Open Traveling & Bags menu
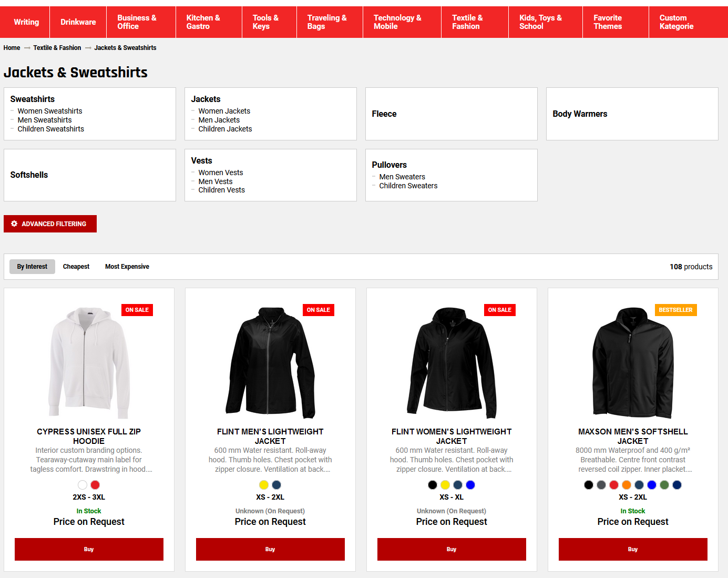728x578 pixels. coord(330,22)
